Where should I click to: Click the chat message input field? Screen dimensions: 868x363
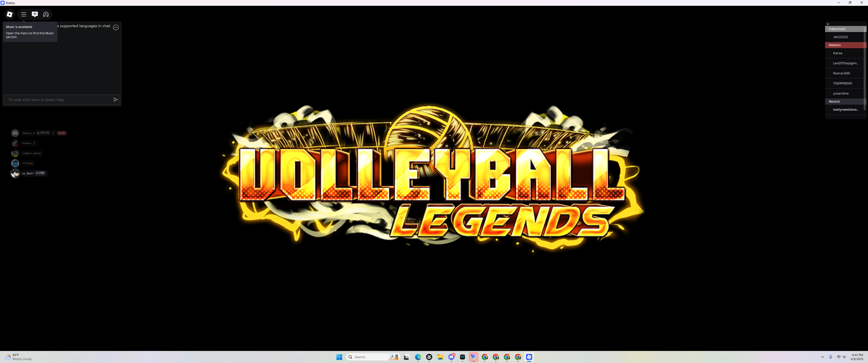coord(59,100)
